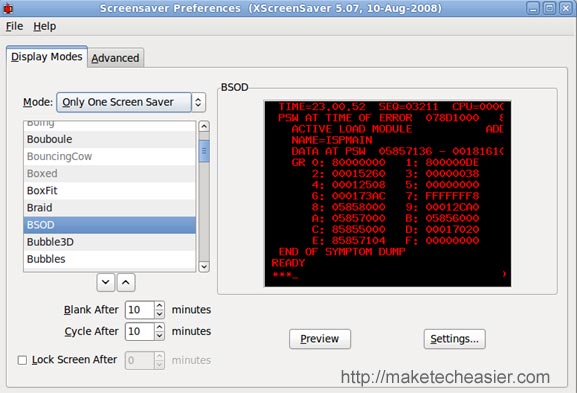Viewport: 577px width, 393px height.
Task: Switch to the Advanced tab
Action: click(x=115, y=58)
